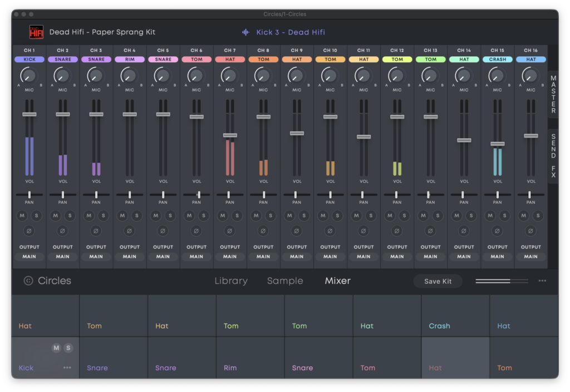Click the CH 16 MIC knob
The width and height of the screenshot is (570, 392).
click(530, 76)
